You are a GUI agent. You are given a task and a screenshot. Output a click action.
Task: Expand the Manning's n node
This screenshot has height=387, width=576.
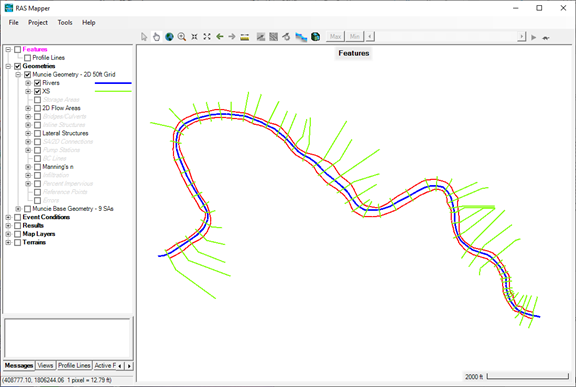28,167
